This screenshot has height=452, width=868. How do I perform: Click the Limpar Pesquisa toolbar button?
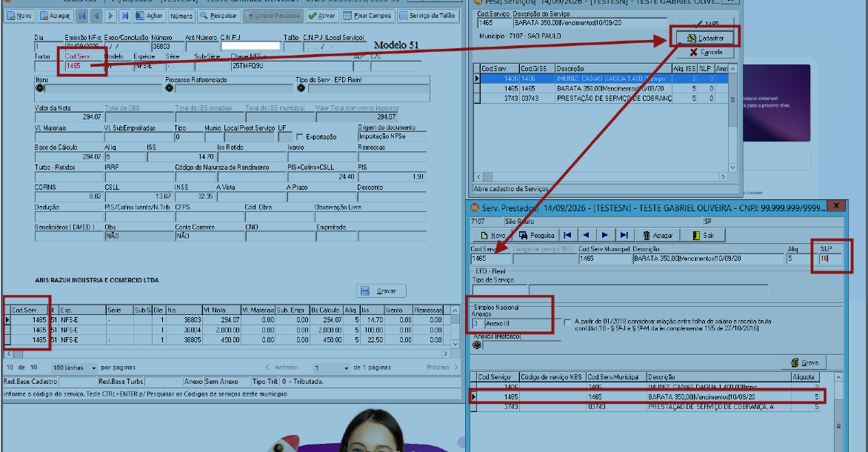tap(273, 16)
